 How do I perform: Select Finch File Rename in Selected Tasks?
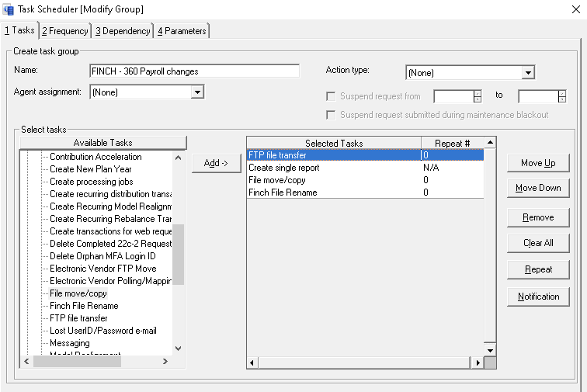click(334, 192)
